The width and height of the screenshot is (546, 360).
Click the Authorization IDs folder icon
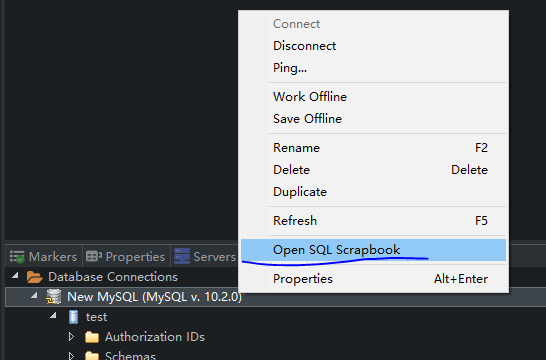(92, 337)
